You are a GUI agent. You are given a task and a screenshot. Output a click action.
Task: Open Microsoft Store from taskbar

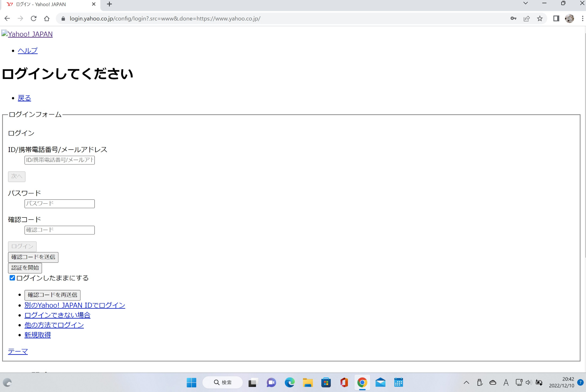[326, 382]
